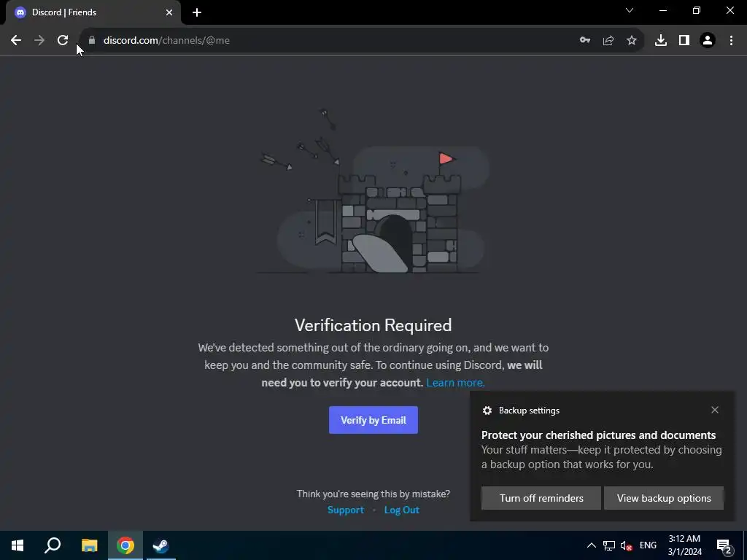Screen dimensions: 747x560
Task: Open Chrome downloads icon
Action: [x=661, y=41]
